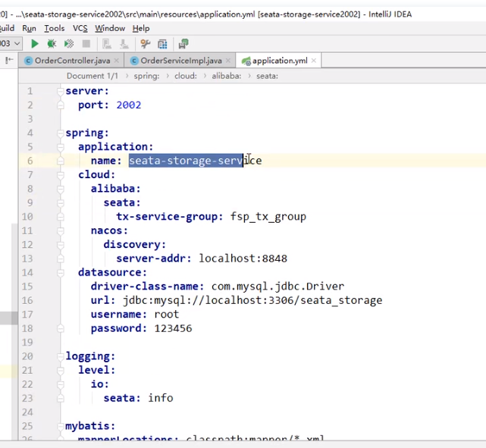Click the class icon on OrderServiceImpl.java tab
This screenshot has width=486, height=448.
pyautogui.click(x=134, y=61)
